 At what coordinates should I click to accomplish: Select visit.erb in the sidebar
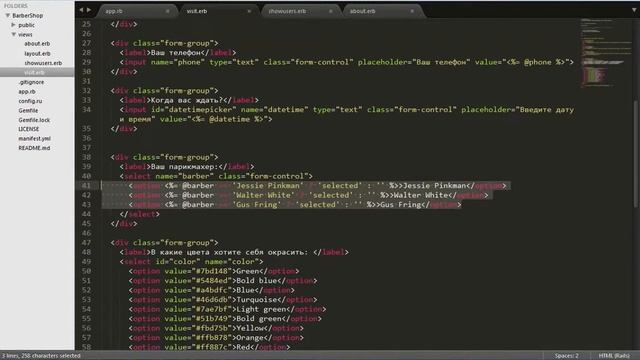click(34, 73)
